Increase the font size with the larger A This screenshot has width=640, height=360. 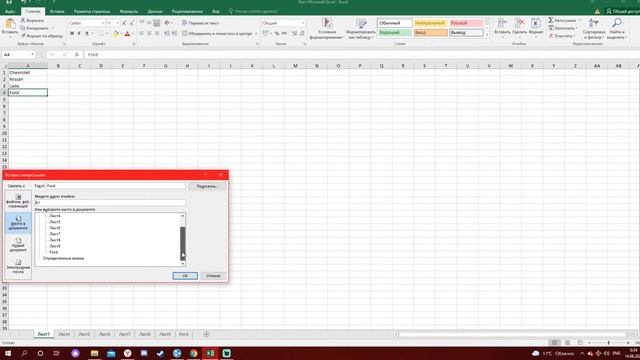[x=124, y=23]
